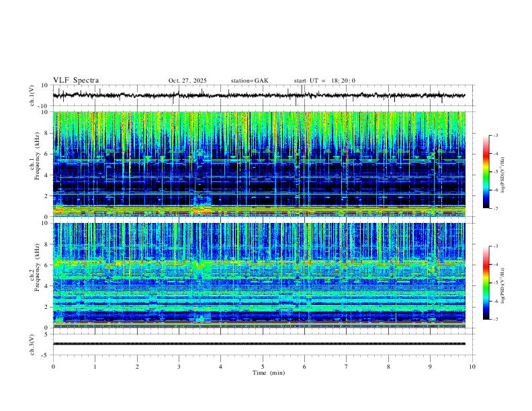532x411 pixels.
Task: Click the "ch.3(V)" axis label
Action: 32,345
